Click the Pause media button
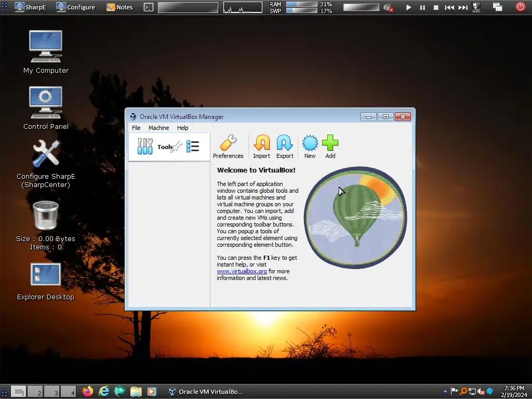The width and height of the screenshot is (532, 399). [422, 7]
